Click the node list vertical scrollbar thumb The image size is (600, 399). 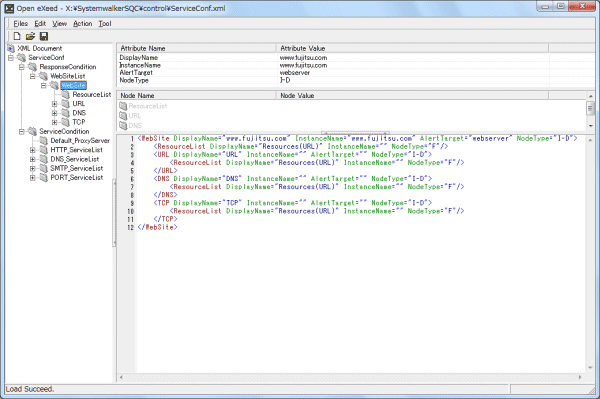coord(590,108)
